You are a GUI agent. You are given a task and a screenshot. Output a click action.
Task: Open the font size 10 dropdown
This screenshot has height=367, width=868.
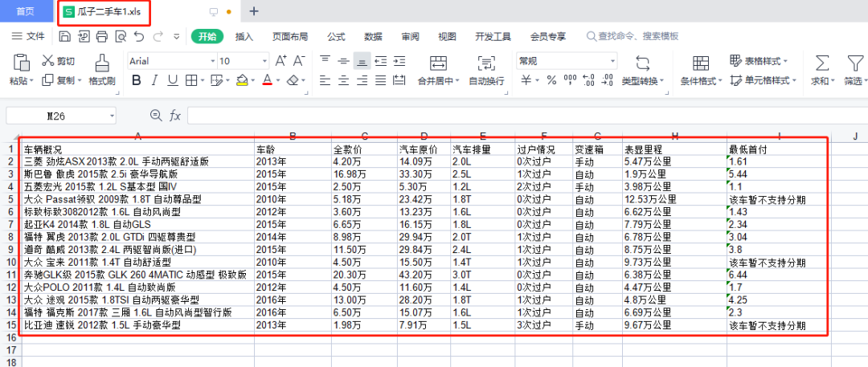[x=264, y=62]
